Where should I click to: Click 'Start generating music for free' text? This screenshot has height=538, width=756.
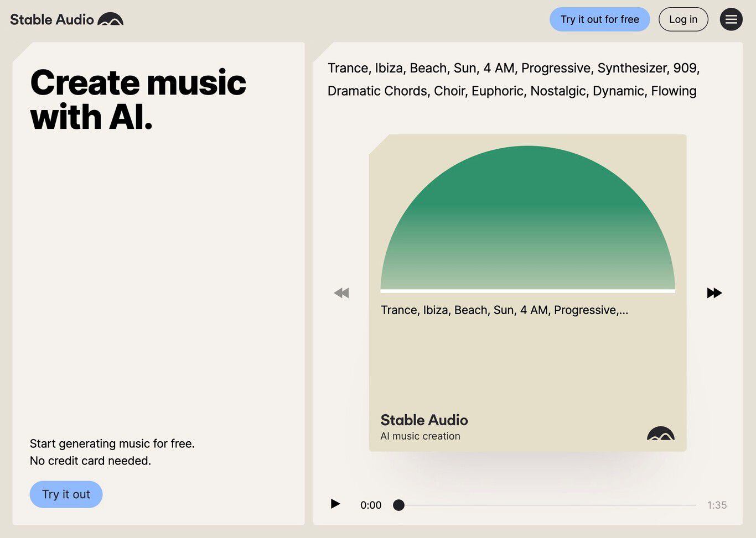(x=112, y=443)
